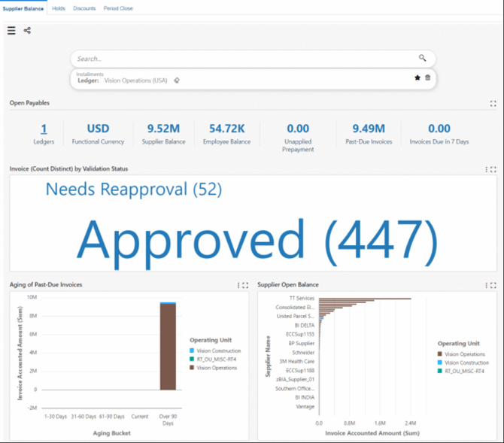Expand Invoice by Validation Status chart fullscreen

[x=493, y=170]
